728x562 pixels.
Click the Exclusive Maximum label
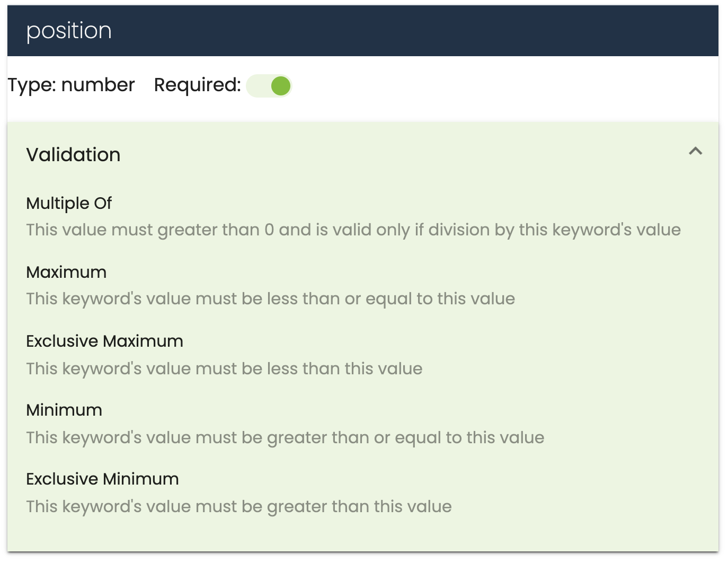104,341
